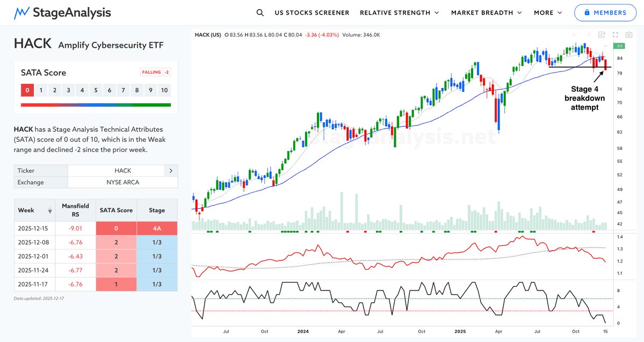Image resolution: width=644 pixels, height=342 pixels.
Task: Toggle fullscreen chart view
Action: [x=615, y=35]
